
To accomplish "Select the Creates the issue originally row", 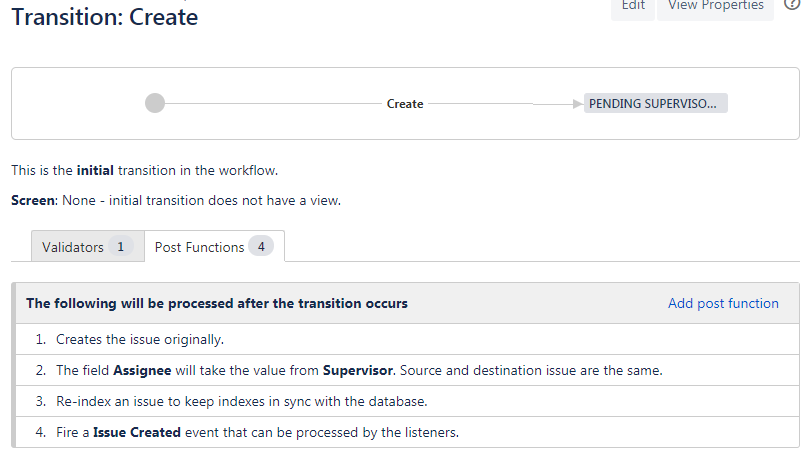I will (408, 339).
